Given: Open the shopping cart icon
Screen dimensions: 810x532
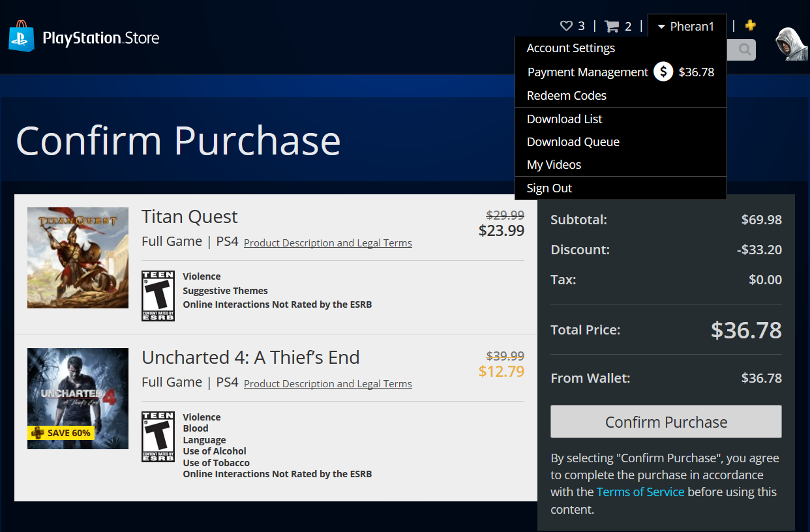Looking at the screenshot, I should (x=612, y=26).
